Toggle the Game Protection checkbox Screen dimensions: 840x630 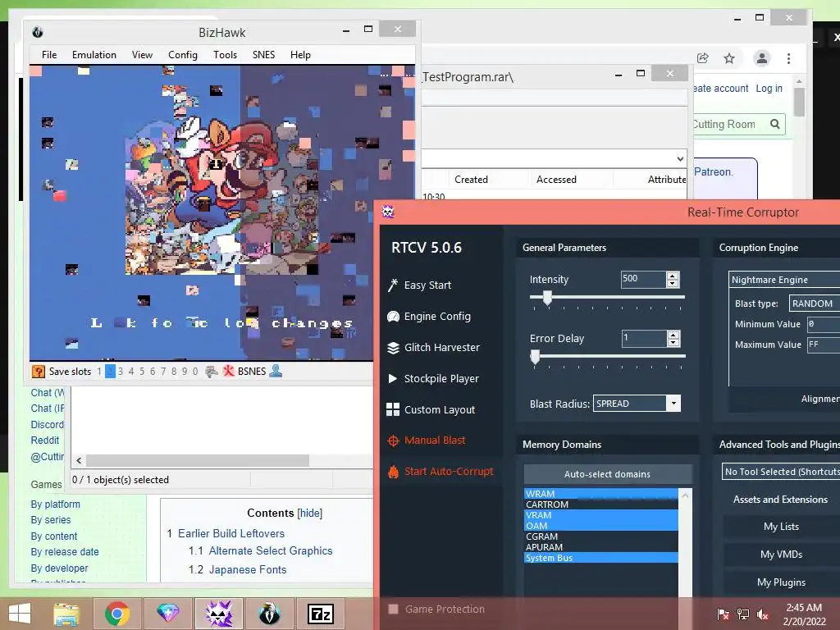coord(393,609)
